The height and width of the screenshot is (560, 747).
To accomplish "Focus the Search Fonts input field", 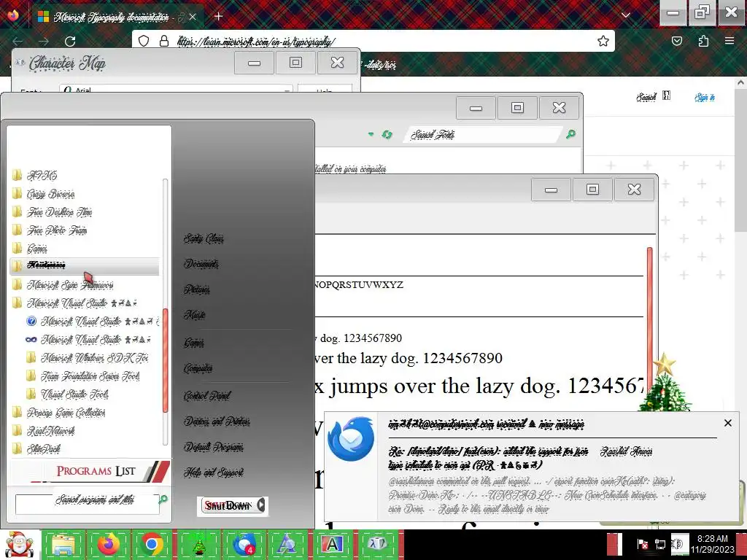I will [x=484, y=135].
